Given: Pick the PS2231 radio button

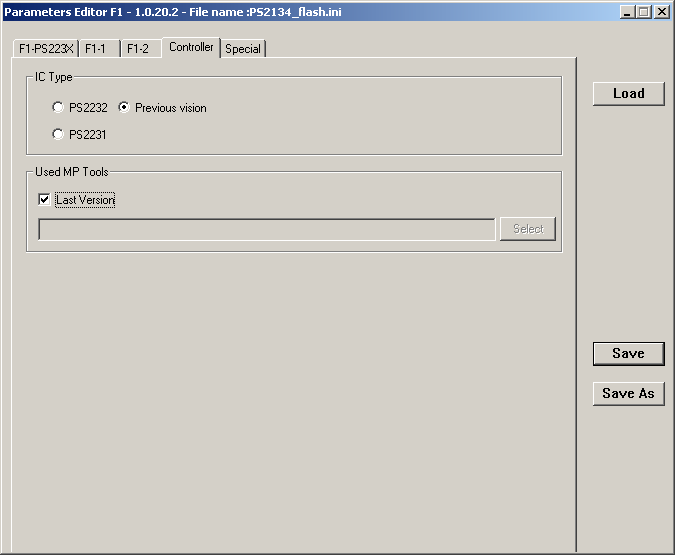Looking at the screenshot, I should point(58,135).
